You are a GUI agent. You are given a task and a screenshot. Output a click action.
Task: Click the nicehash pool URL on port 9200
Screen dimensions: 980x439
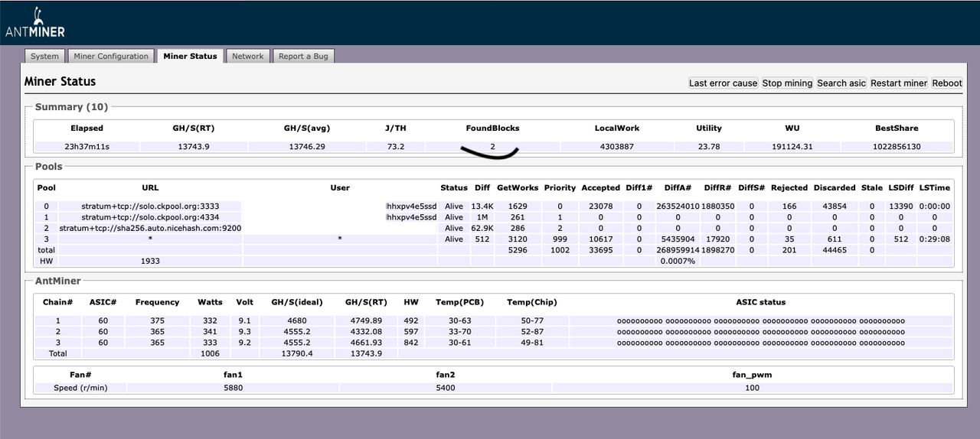(x=150, y=228)
